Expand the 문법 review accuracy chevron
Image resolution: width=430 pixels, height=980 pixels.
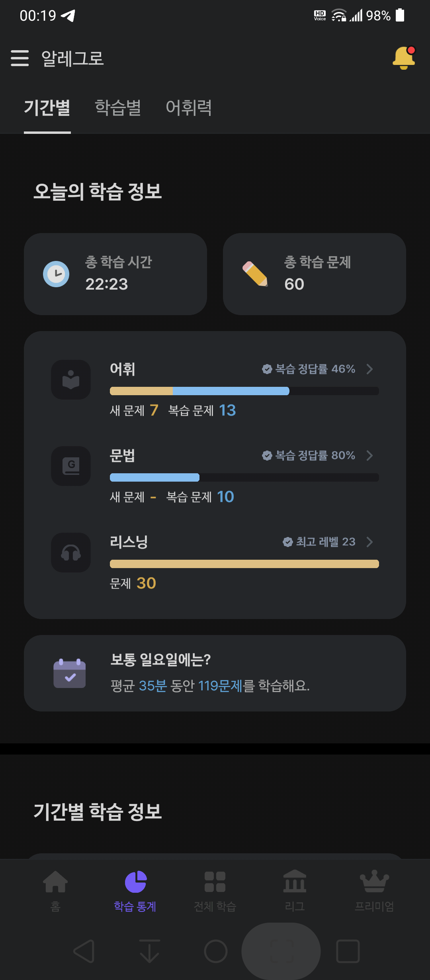point(369,455)
